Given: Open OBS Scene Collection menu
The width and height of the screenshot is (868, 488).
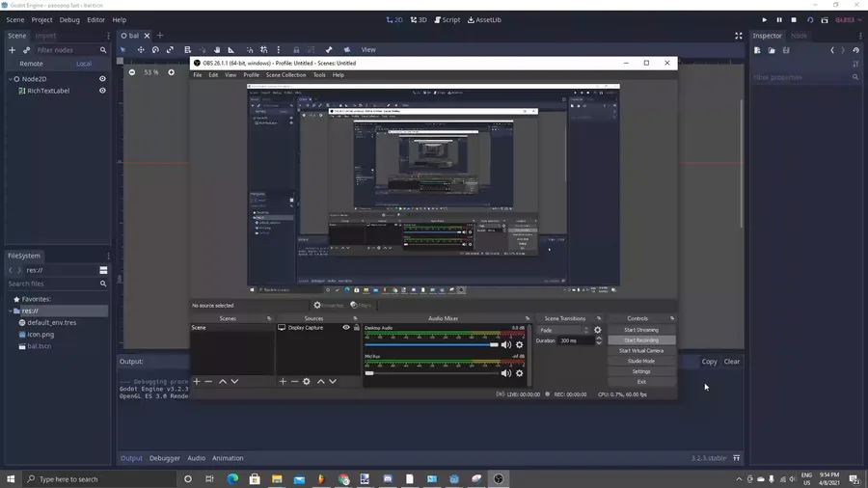Looking at the screenshot, I should tap(285, 74).
